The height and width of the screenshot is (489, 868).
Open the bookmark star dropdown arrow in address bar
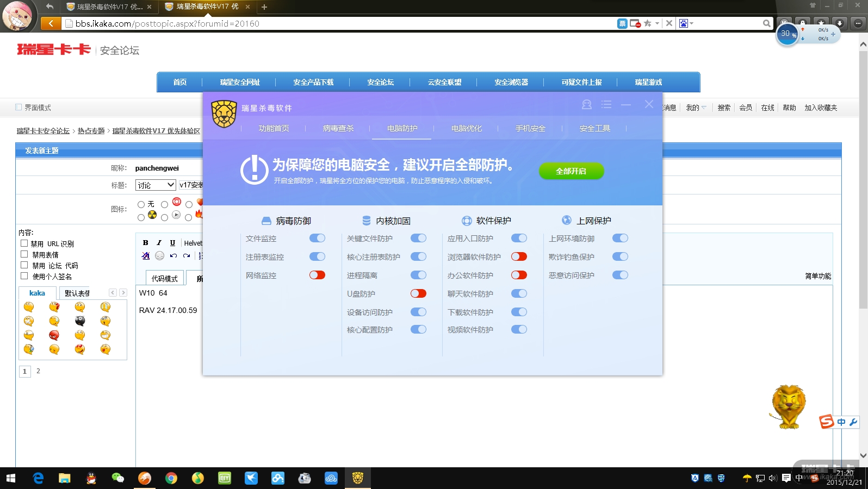pos(657,23)
